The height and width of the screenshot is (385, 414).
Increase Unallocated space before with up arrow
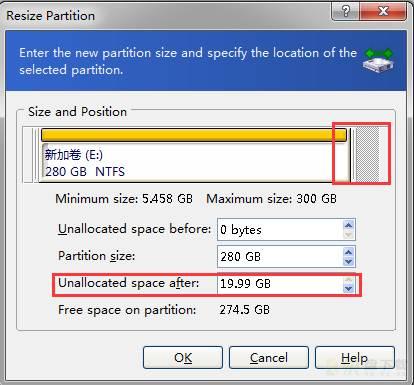click(348, 225)
